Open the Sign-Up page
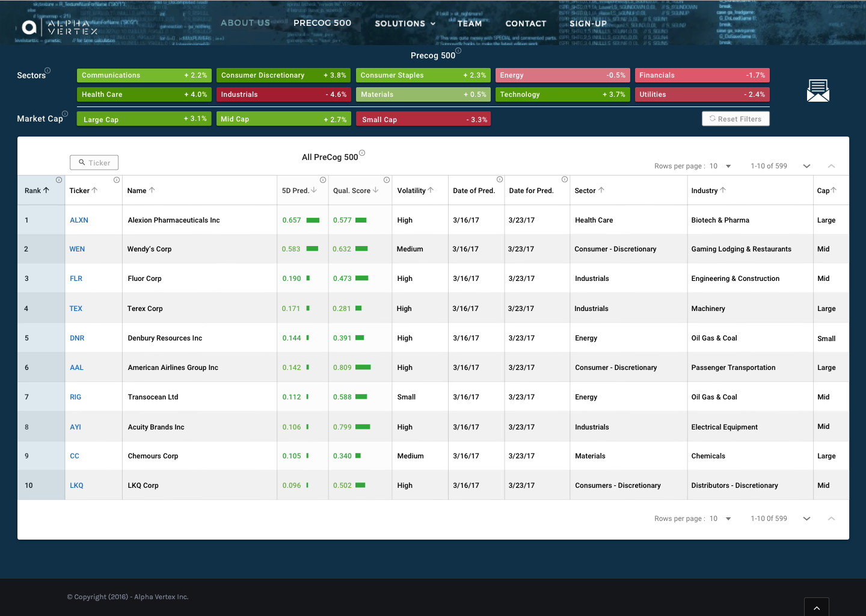Viewport: 866px width, 616px height. pyautogui.click(x=588, y=23)
